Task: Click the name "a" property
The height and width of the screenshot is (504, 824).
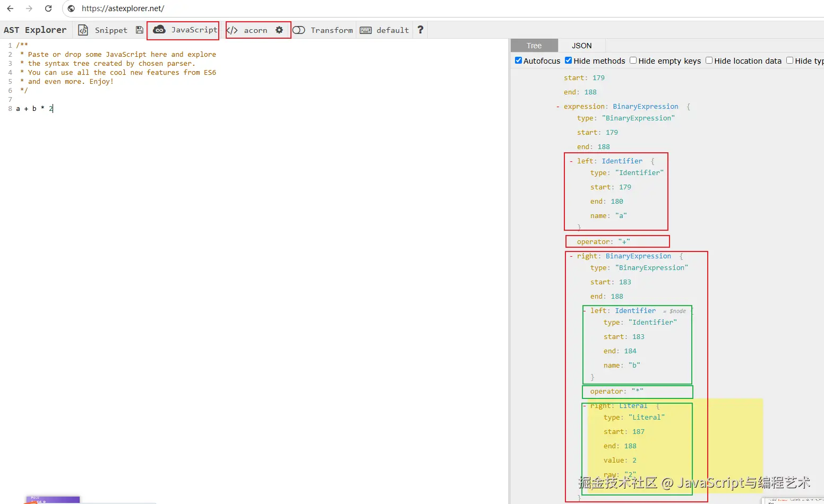Action: (x=608, y=216)
